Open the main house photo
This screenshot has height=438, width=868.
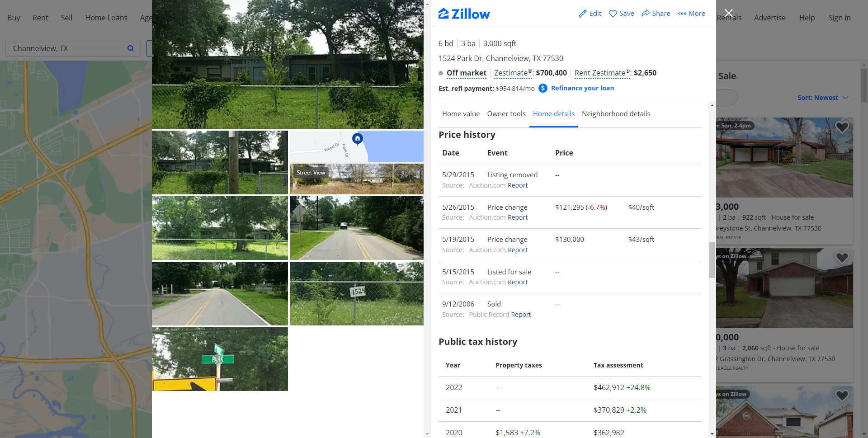point(288,64)
